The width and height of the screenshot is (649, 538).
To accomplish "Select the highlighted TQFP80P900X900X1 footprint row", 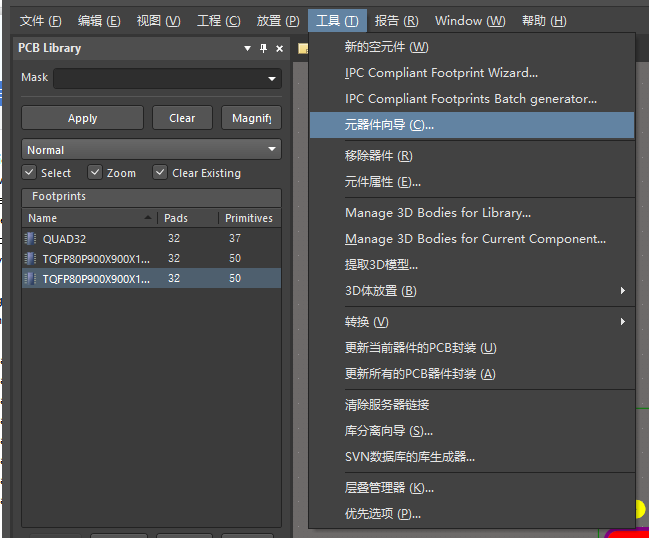I will (151, 278).
